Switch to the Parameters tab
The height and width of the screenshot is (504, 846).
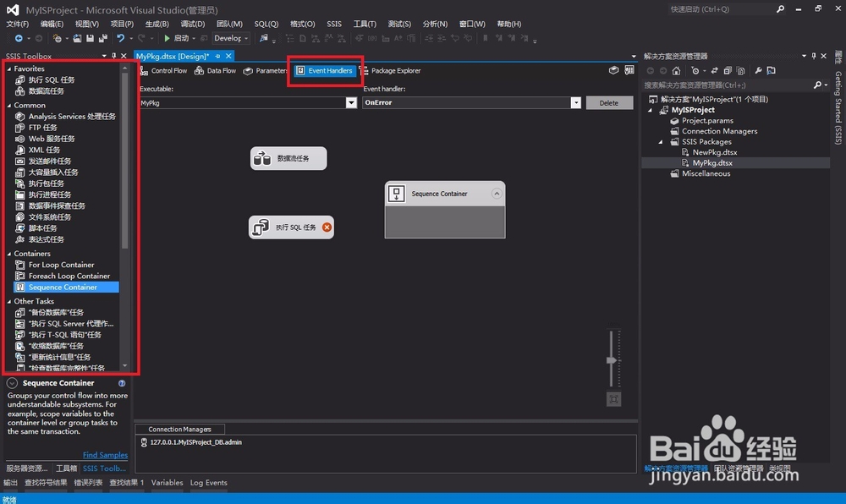[266, 71]
